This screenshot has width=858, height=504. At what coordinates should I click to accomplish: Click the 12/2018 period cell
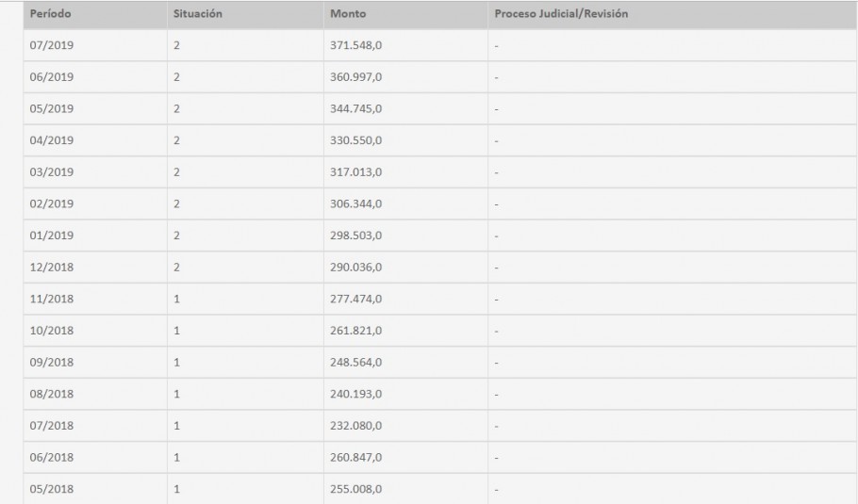coord(53,268)
